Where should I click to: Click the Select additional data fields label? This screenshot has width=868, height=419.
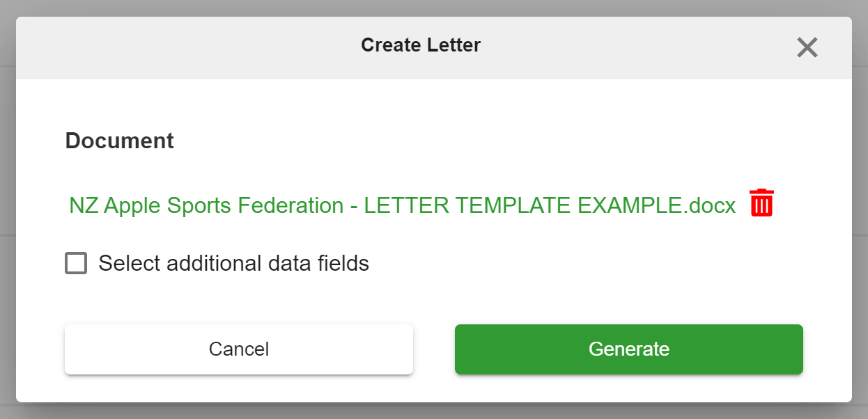click(x=233, y=263)
